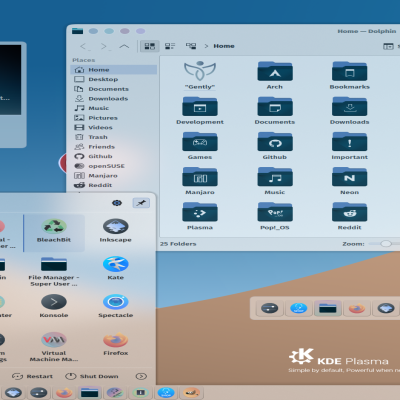Select the Documents folder in file view

[275, 106]
